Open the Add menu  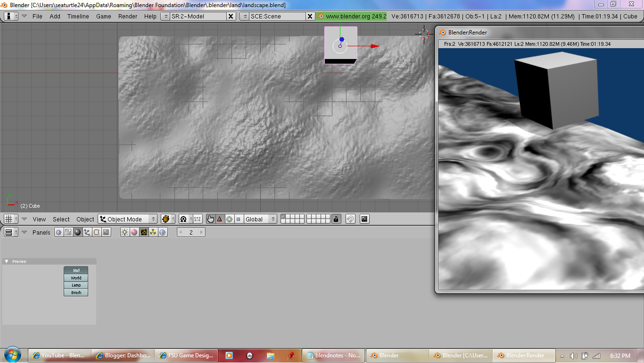click(55, 16)
